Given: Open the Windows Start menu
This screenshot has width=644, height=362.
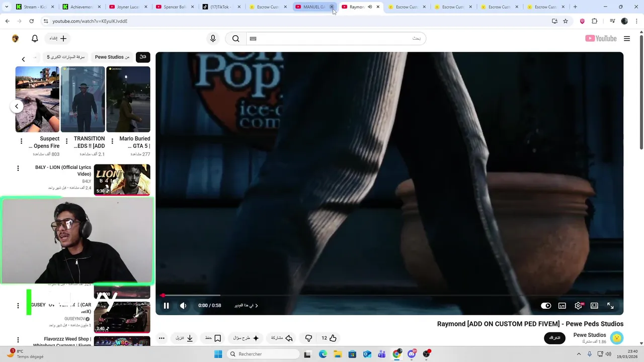Looking at the screenshot, I should point(218,354).
